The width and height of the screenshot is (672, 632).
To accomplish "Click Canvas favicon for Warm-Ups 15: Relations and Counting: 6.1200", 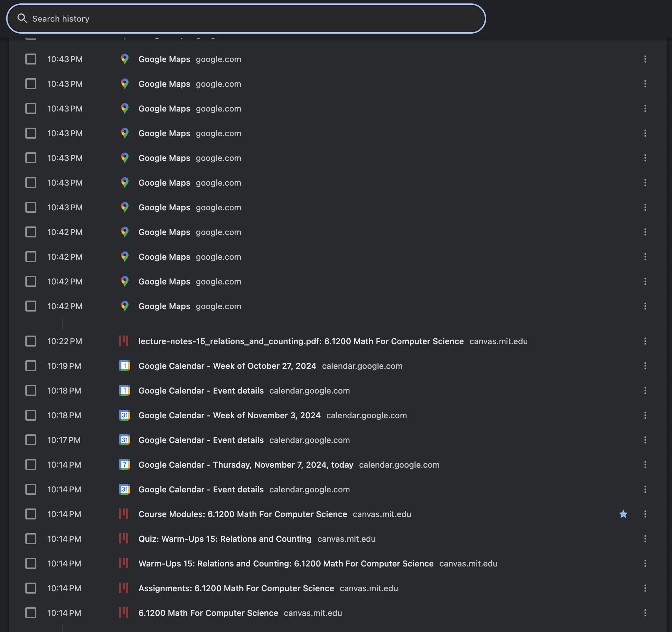I will tap(124, 563).
